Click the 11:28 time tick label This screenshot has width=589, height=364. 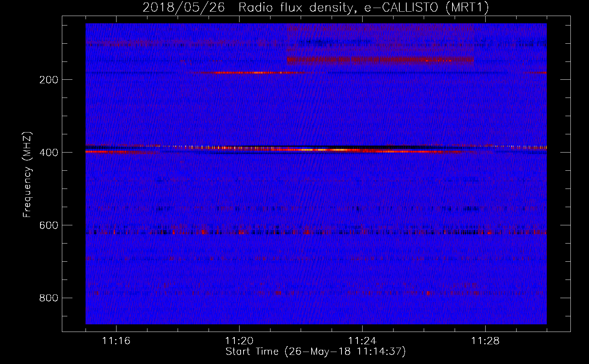(x=485, y=341)
